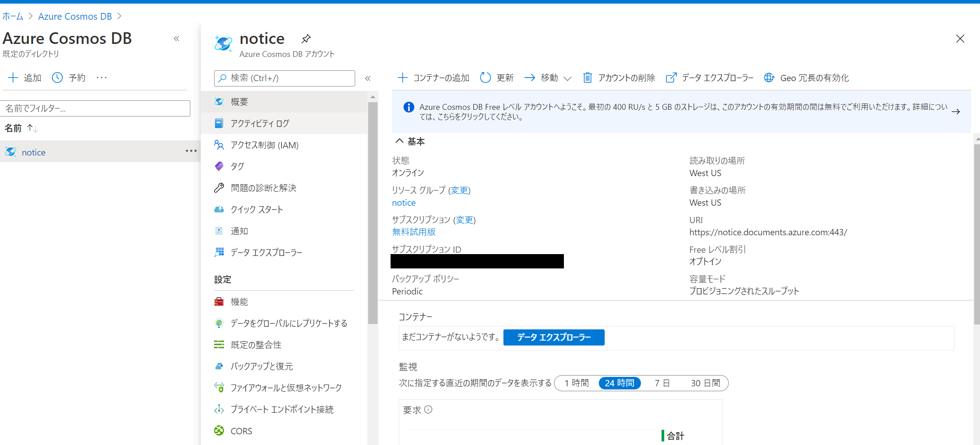Go to ホーム breadcrumb link
Viewport: 980px width, 445px height.
(x=13, y=17)
